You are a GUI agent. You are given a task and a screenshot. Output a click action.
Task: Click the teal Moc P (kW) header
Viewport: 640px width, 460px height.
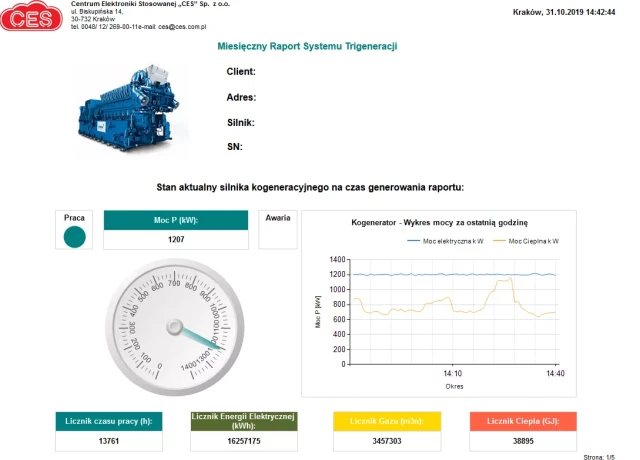click(176, 221)
